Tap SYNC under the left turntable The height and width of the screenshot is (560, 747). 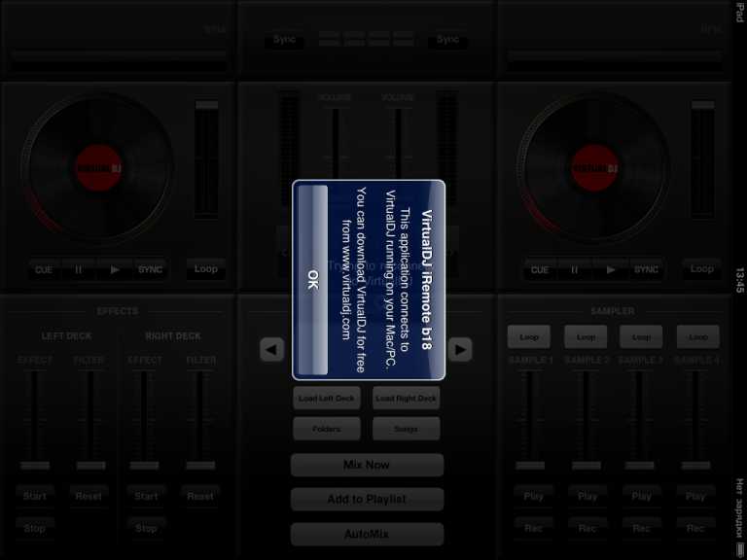click(150, 269)
